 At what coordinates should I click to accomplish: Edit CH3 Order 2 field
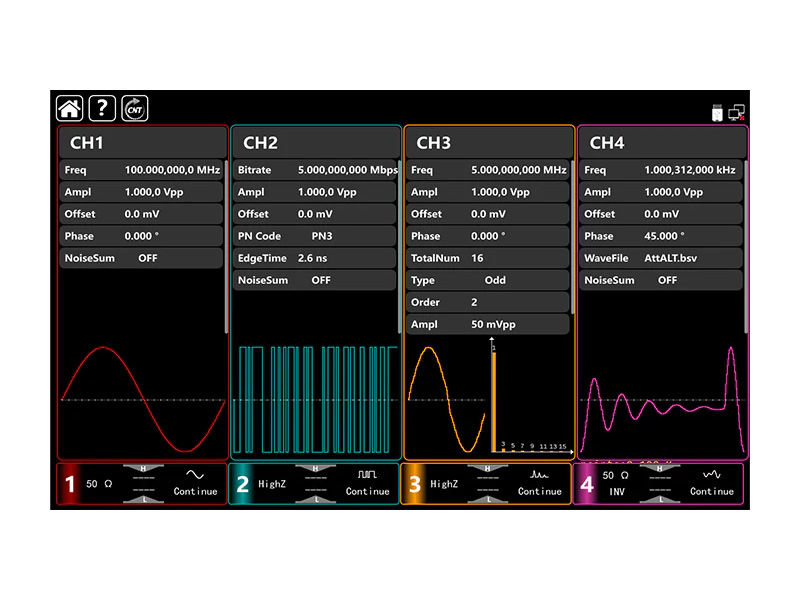[488, 302]
